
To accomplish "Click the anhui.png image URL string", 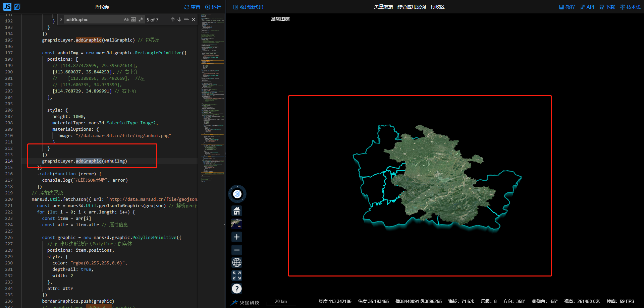I will 123,136.
